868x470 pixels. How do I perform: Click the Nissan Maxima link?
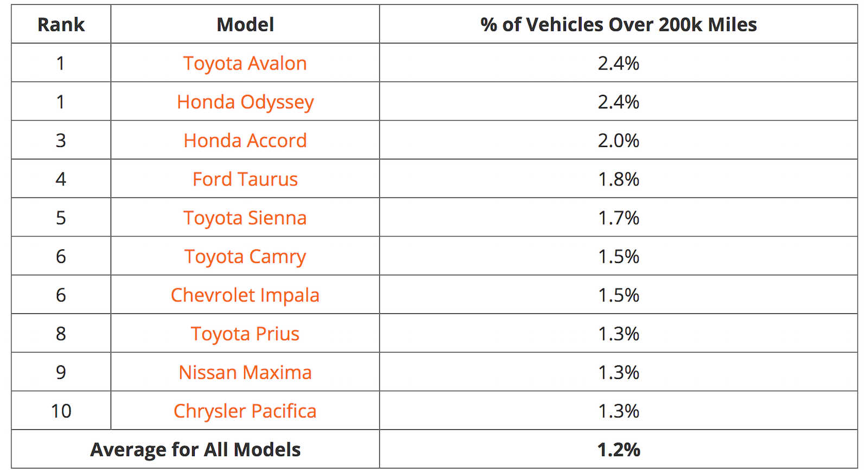tap(245, 372)
